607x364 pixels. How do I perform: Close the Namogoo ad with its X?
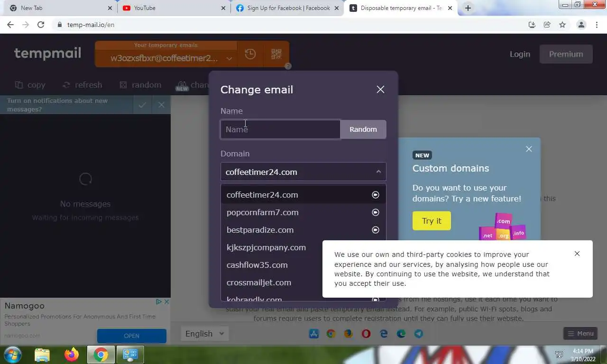[x=166, y=301]
